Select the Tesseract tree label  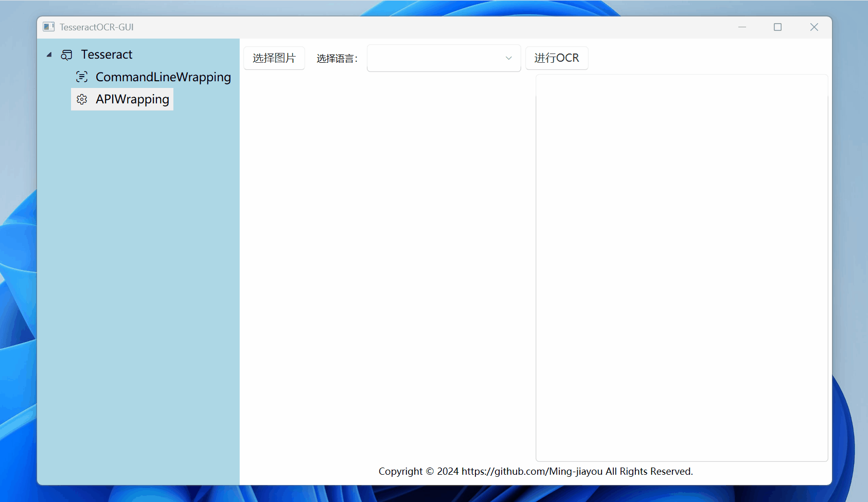point(107,55)
